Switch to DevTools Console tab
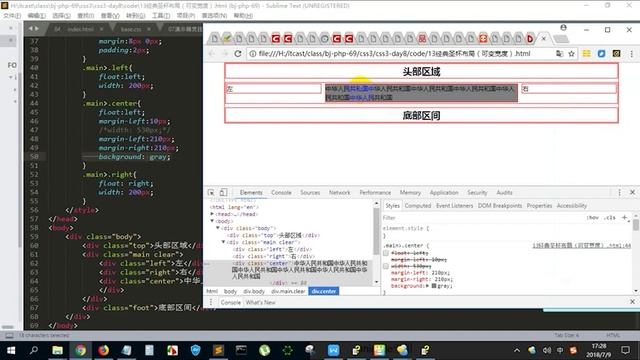The height and width of the screenshot is (360, 640). click(x=281, y=193)
